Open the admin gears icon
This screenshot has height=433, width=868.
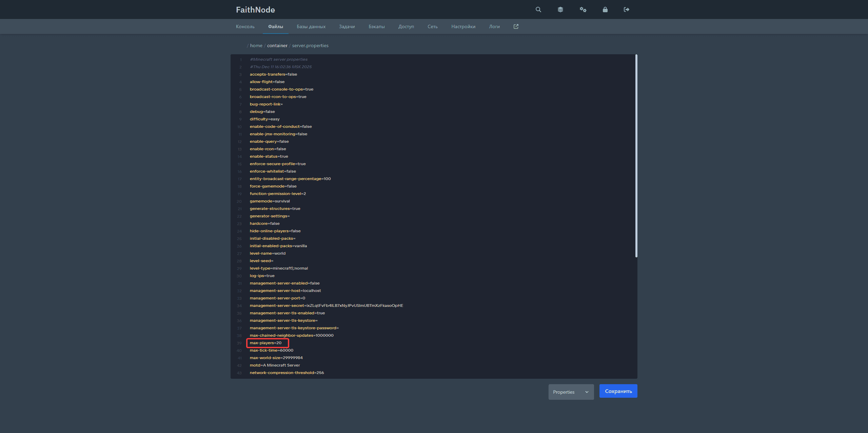coord(583,9)
